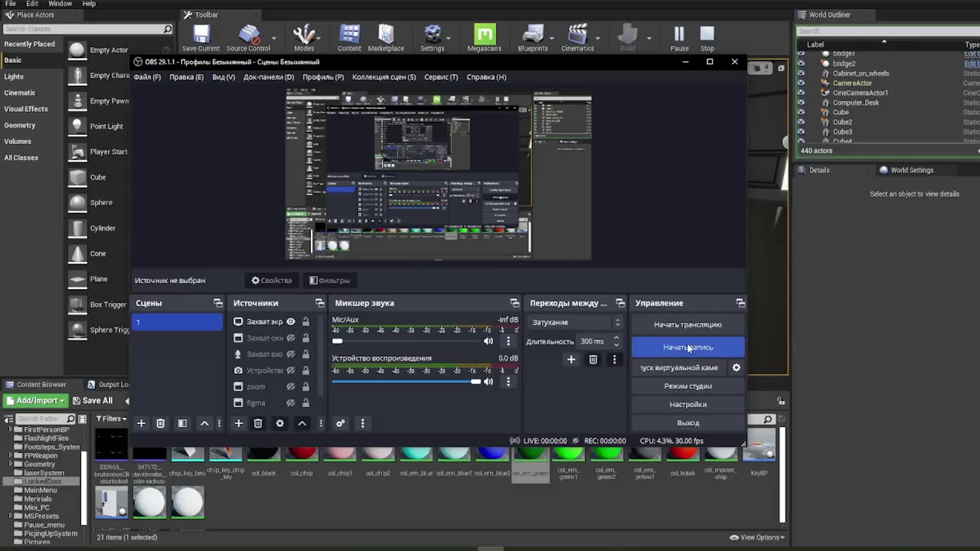
Task: Click the Начать запись button
Action: 688,347
